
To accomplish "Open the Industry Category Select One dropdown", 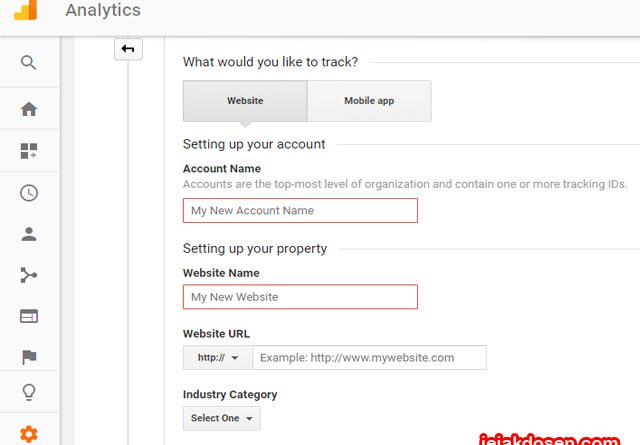I will [222, 418].
